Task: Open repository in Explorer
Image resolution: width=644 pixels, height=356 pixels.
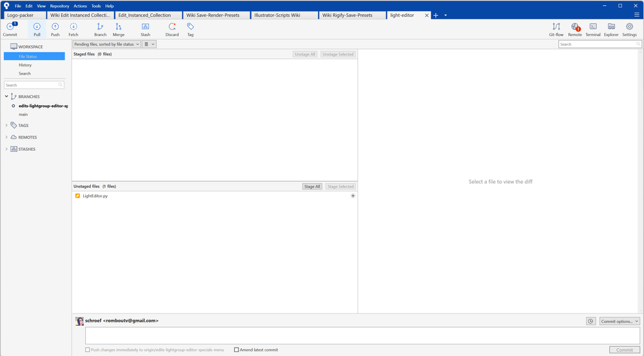Action: (611, 29)
